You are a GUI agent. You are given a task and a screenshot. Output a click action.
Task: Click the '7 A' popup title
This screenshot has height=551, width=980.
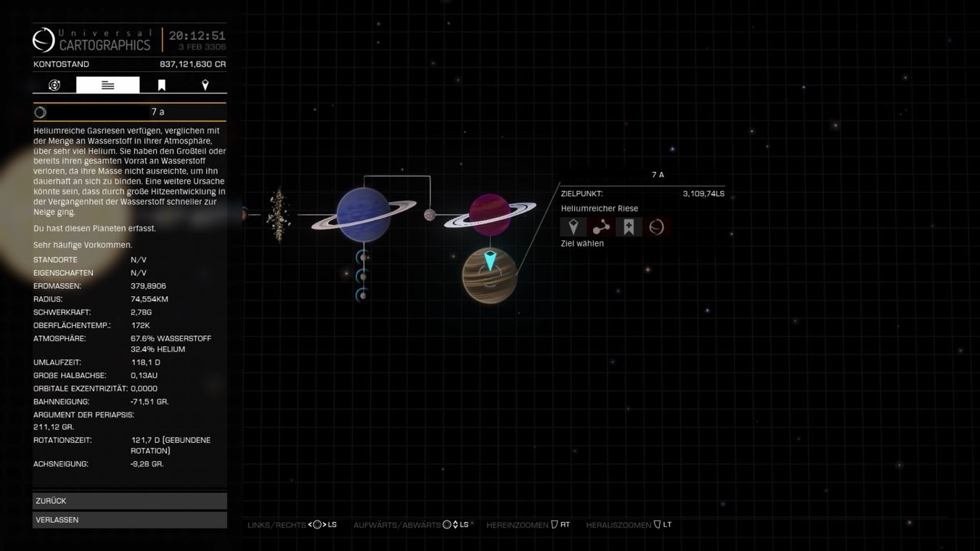pyautogui.click(x=658, y=175)
